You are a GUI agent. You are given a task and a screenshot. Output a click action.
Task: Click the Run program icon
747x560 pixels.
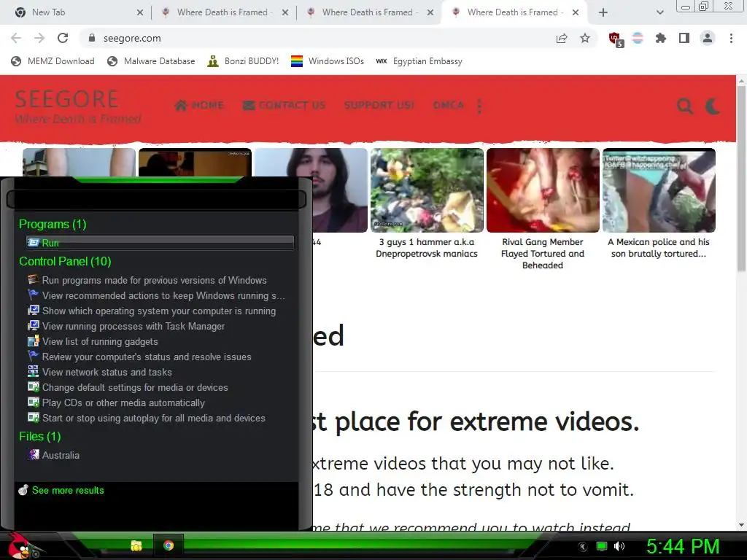click(34, 243)
